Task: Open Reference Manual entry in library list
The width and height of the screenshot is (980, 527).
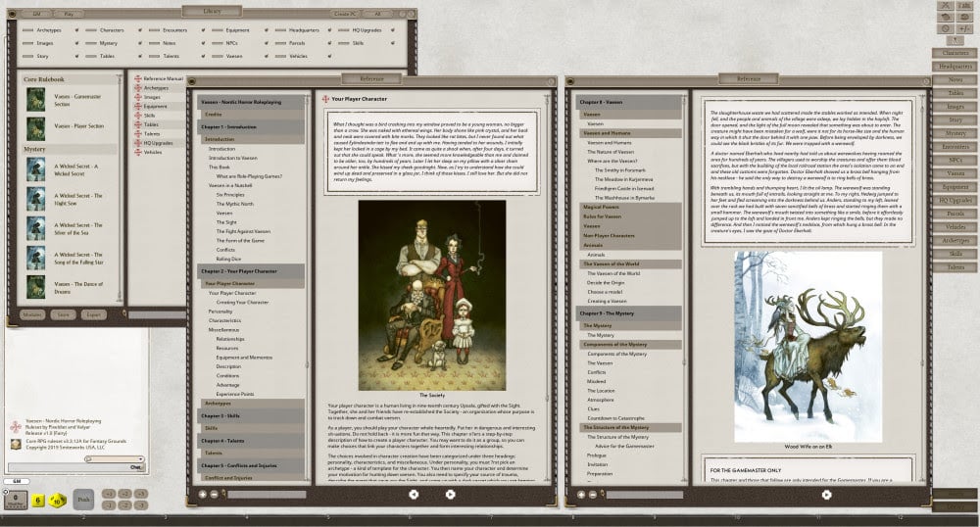Action: tap(163, 78)
